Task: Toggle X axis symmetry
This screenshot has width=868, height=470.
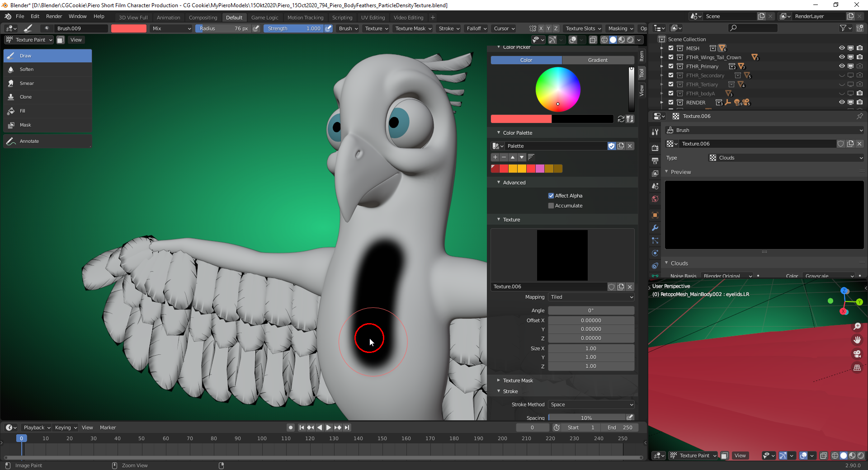Action: coord(541,28)
